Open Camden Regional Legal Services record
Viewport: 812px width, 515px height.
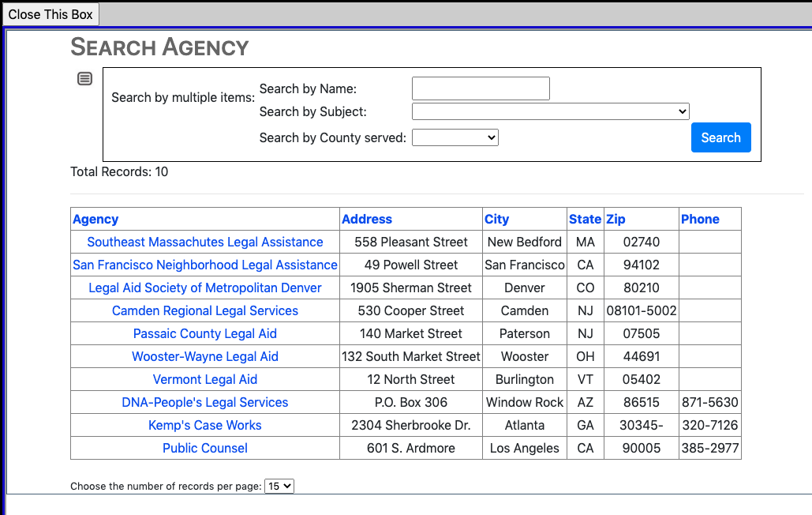pyautogui.click(x=205, y=310)
